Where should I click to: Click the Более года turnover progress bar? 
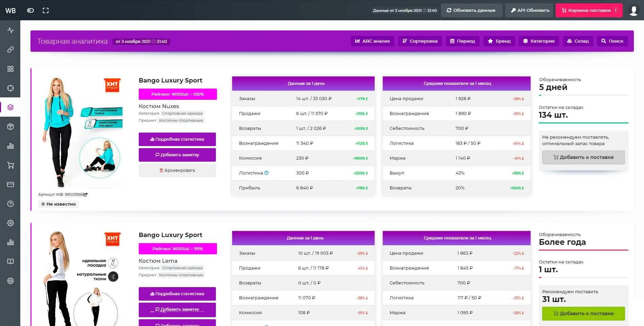583,250
